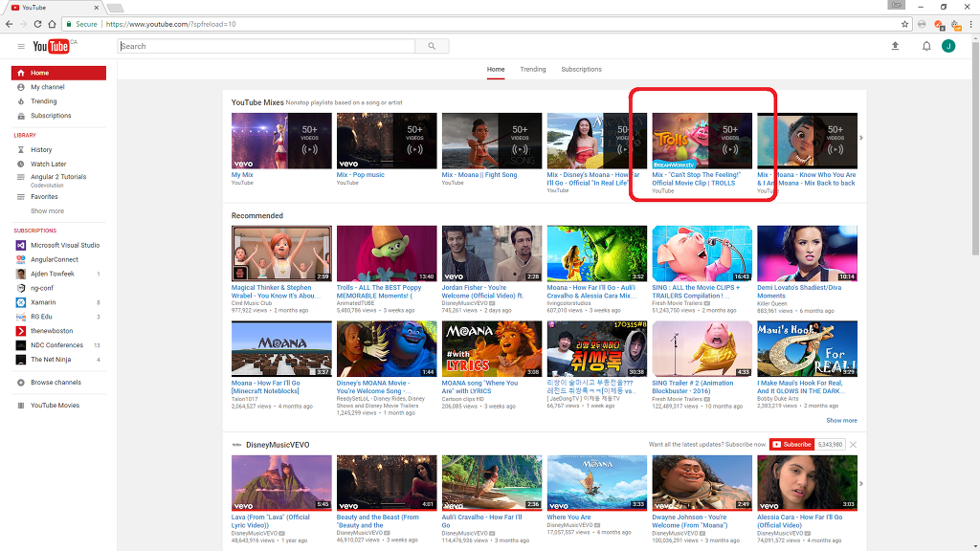Open Mix - Moana Fight Song link
980x551 pixels.
pyautogui.click(x=479, y=175)
